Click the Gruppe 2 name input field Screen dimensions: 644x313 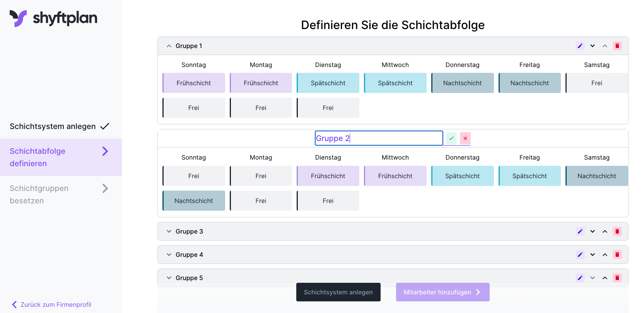(379, 138)
